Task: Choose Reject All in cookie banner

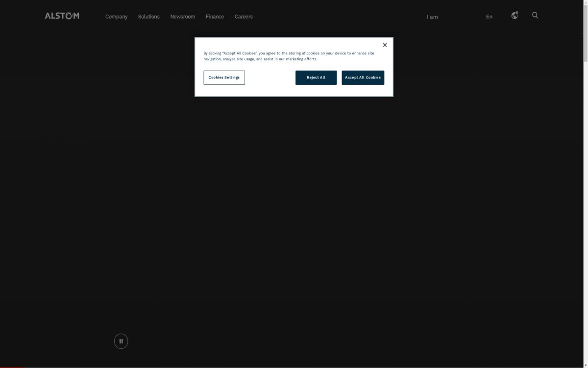Action: click(316, 78)
